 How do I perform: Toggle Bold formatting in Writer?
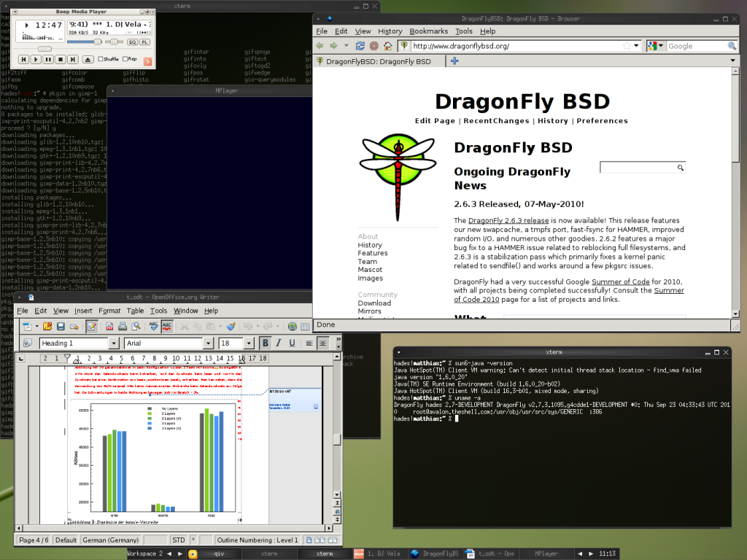tap(266, 343)
